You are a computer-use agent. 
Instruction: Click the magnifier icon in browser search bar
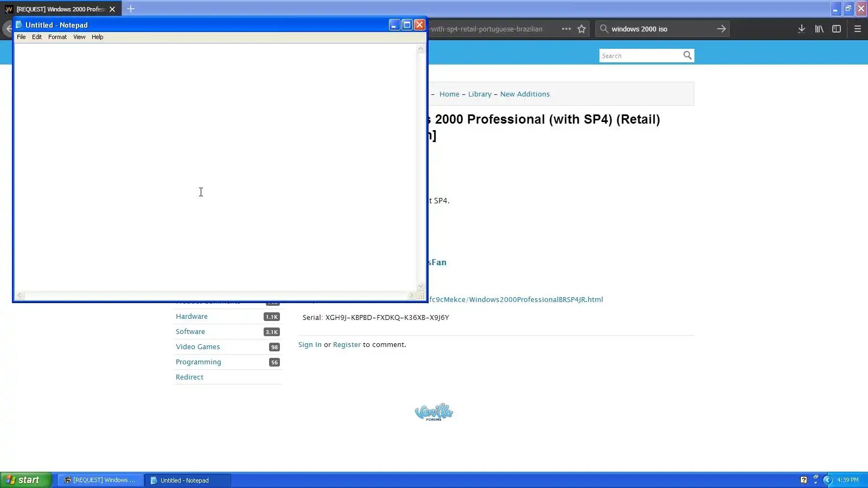point(604,29)
